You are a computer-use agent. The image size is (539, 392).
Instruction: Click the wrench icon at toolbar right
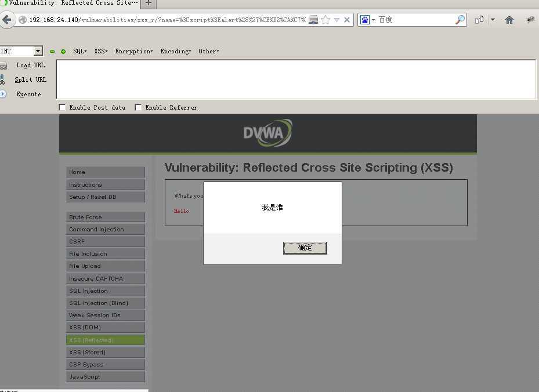click(x=531, y=20)
